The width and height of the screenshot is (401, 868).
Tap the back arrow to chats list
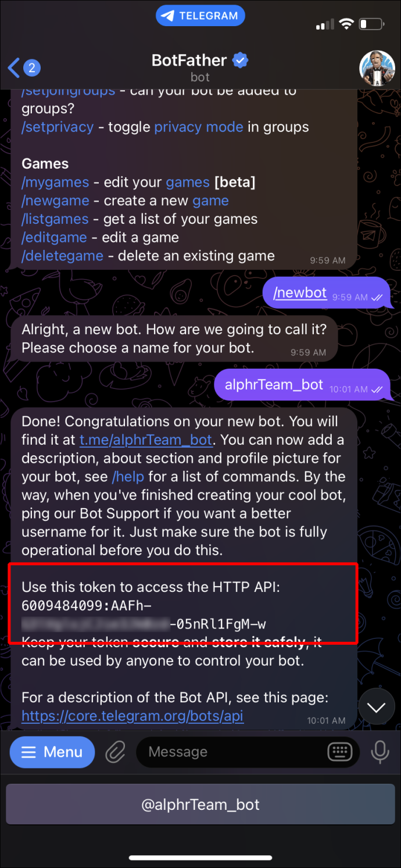[14, 67]
